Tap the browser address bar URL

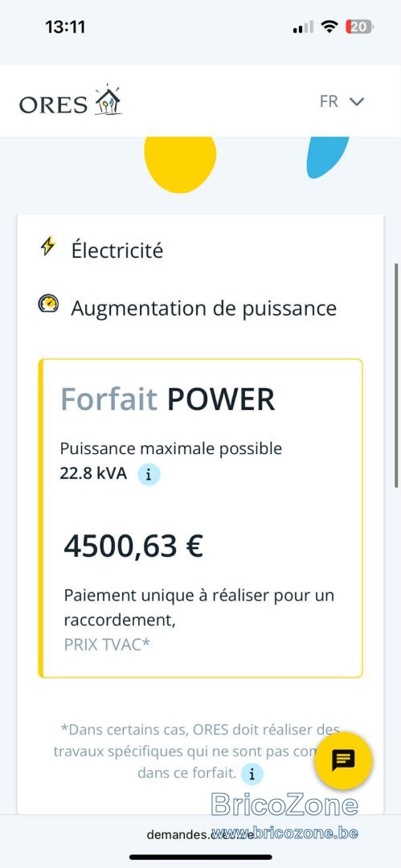tap(200, 834)
